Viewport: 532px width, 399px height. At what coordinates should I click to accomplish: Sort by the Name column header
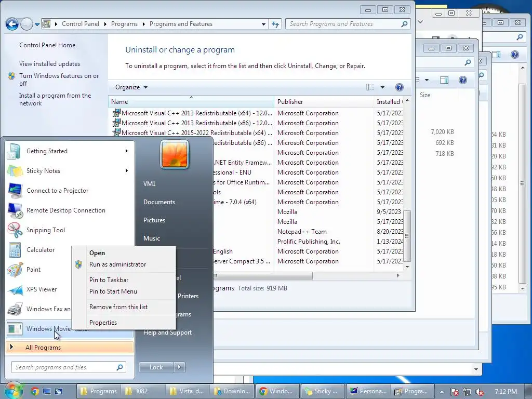[x=191, y=102]
